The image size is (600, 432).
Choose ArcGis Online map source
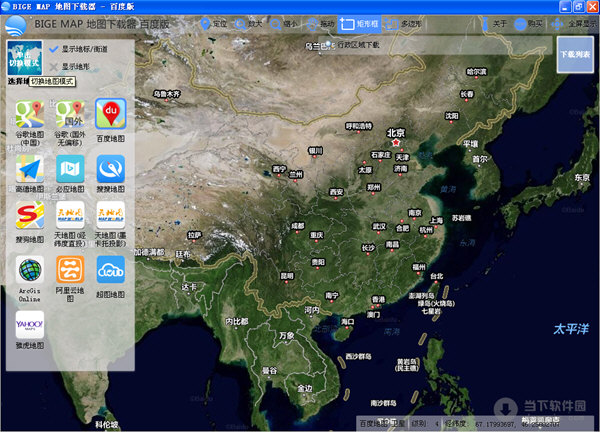30,279
